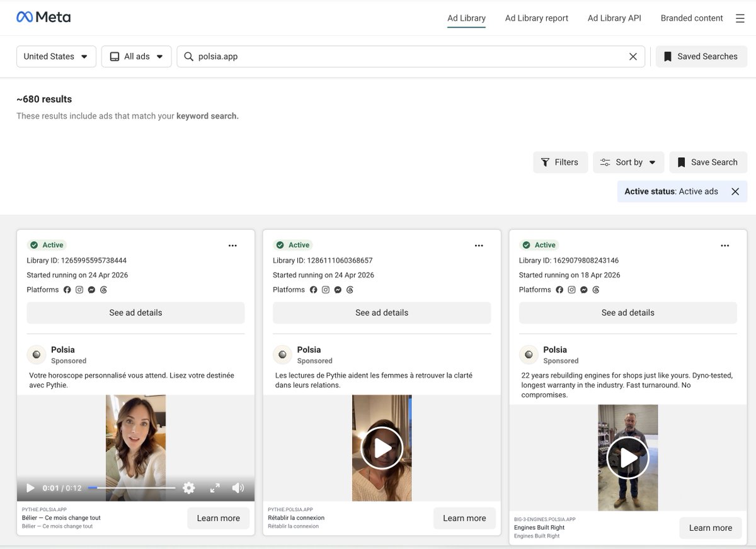Play the horoscope video from control bar

click(30, 488)
